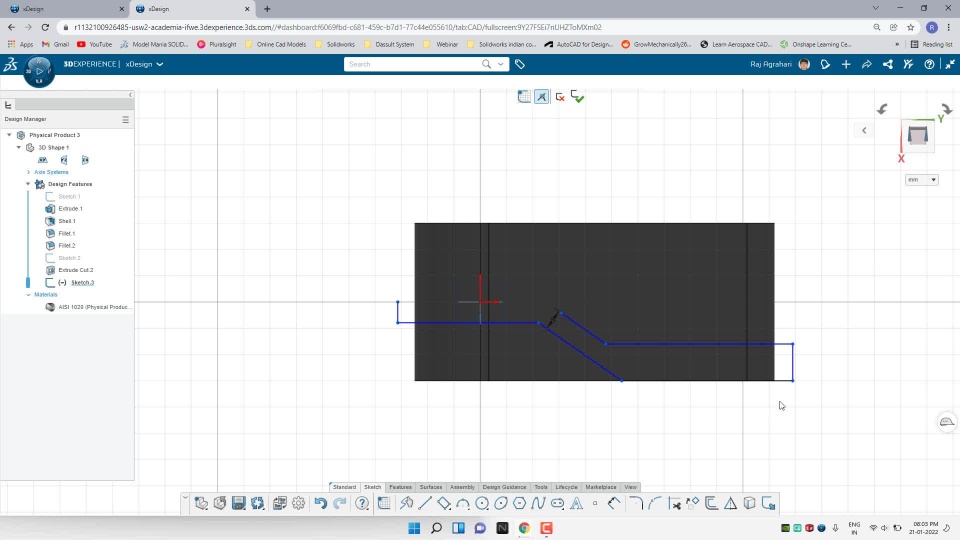The height and width of the screenshot is (540, 960).
Task: Select the Polygon (hexagon) sketch tool
Action: (x=519, y=503)
